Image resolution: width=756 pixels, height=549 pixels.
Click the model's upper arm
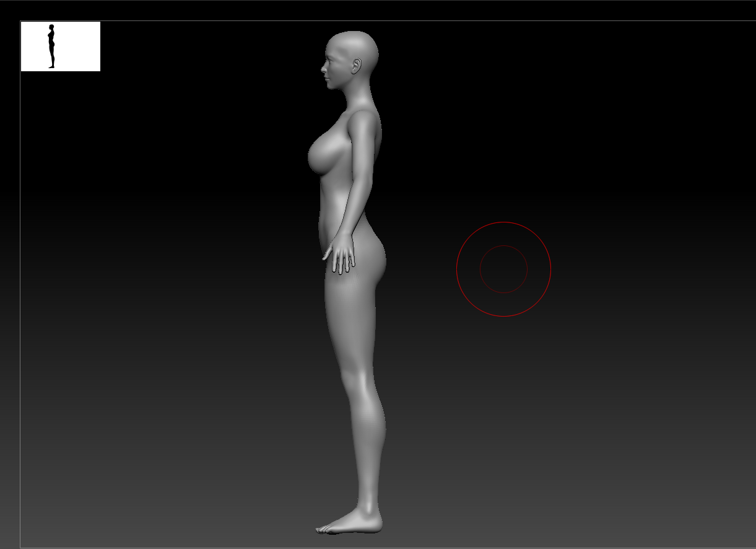[365, 155]
